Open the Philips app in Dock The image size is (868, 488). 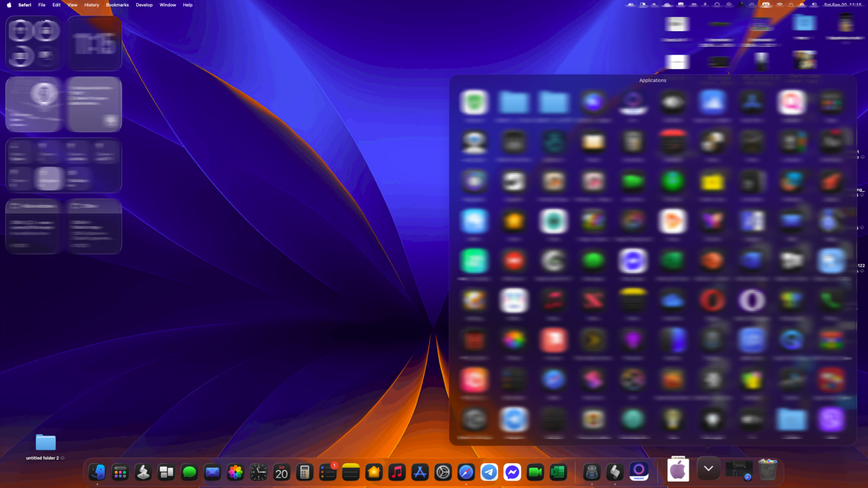tap(639, 471)
